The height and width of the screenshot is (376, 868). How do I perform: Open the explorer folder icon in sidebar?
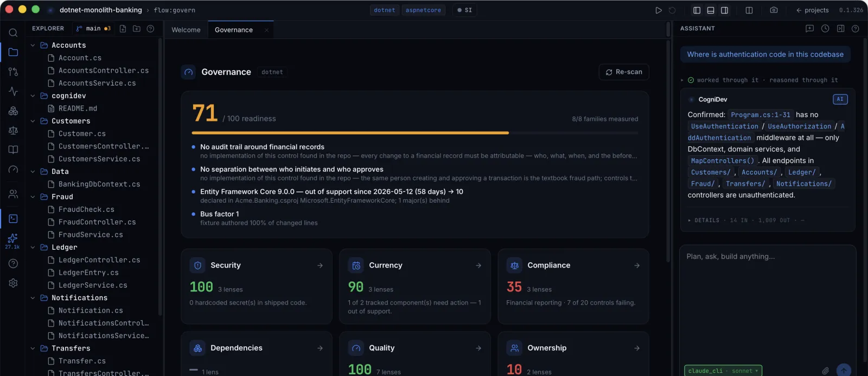13,52
